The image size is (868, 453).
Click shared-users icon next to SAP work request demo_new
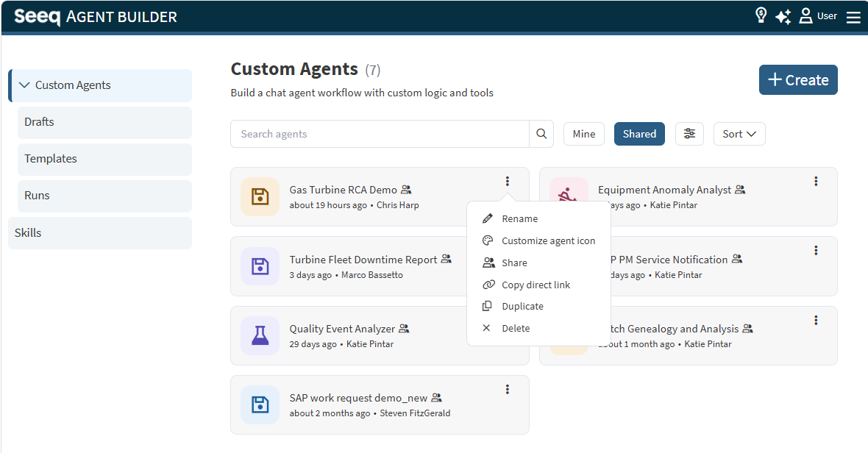click(x=436, y=398)
